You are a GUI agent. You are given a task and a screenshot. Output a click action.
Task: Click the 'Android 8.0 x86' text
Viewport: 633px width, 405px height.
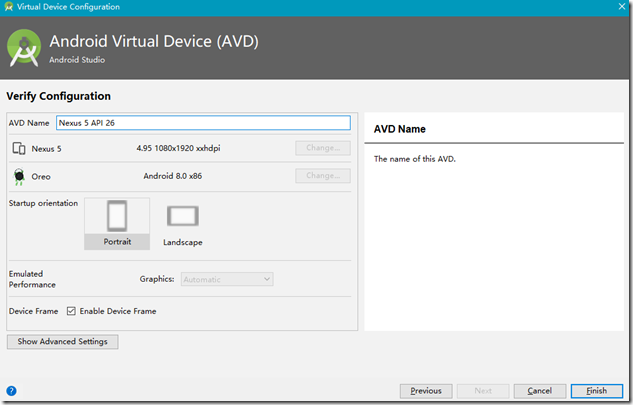(x=172, y=176)
